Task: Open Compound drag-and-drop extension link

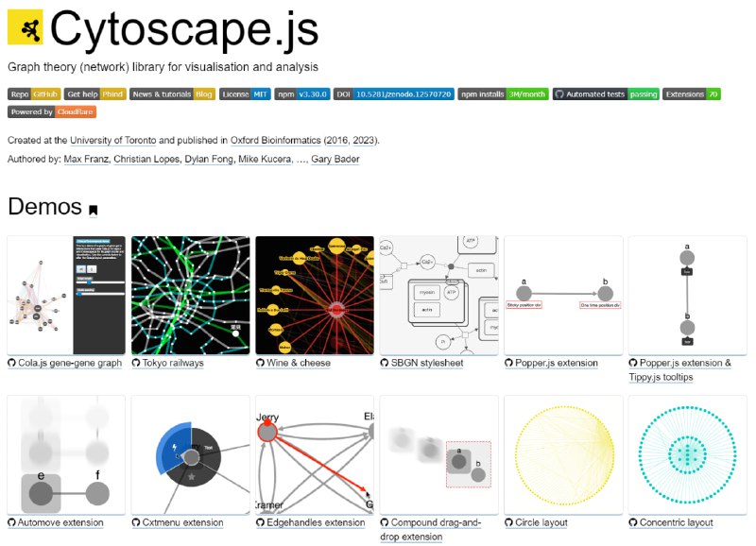Action: click(431, 530)
